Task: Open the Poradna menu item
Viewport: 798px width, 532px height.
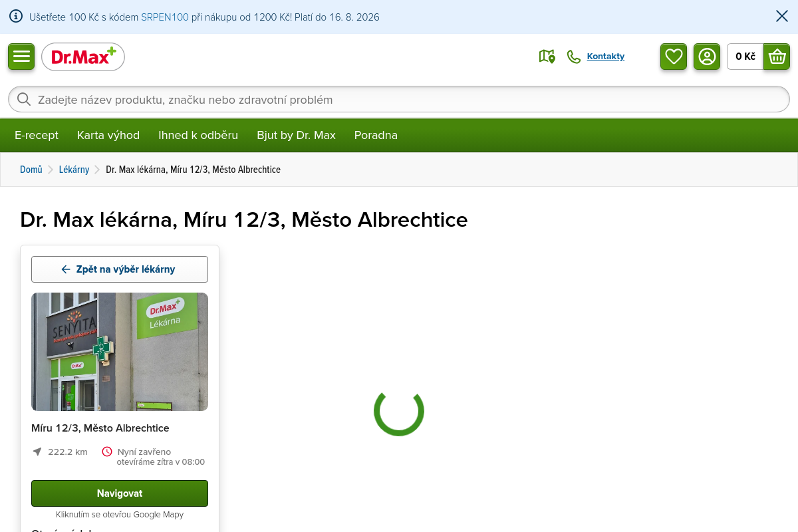Action: coord(376,136)
